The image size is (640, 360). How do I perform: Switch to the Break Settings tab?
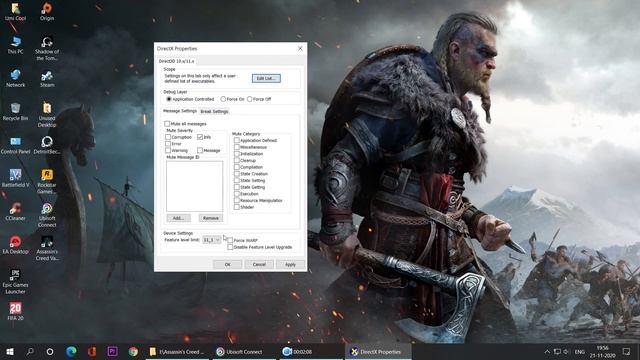(x=214, y=111)
